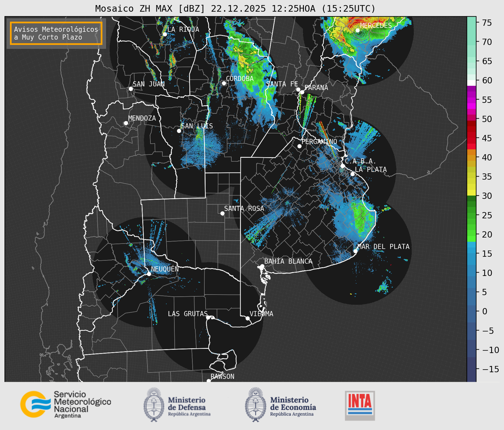Click the 20 value on the scale
This screenshot has height=430, width=504.
(x=487, y=234)
